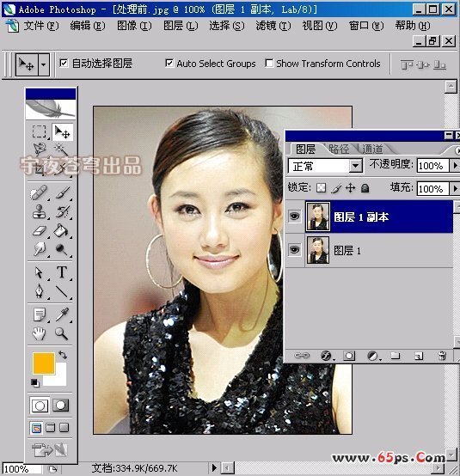Screen dimensions: 460x476
Task: Toggle Auto Select Groups checkbox
Action: click(x=169, y=63)
